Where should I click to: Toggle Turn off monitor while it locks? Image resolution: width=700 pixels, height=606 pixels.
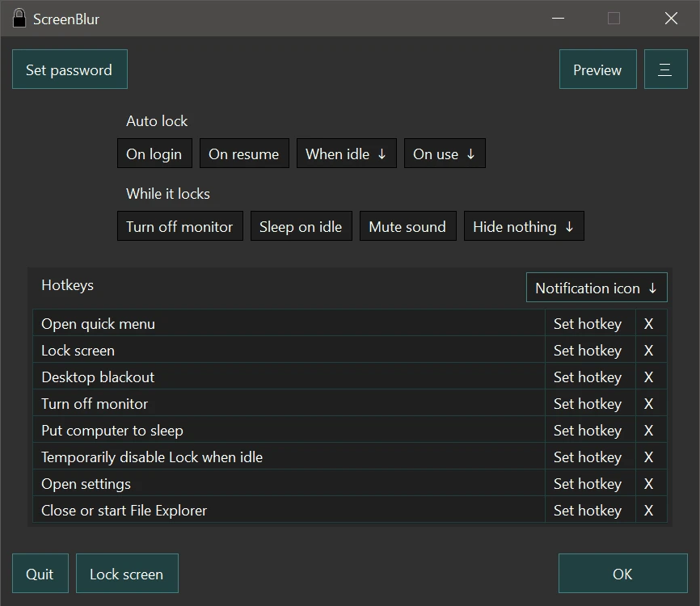(x=180, y=226)
